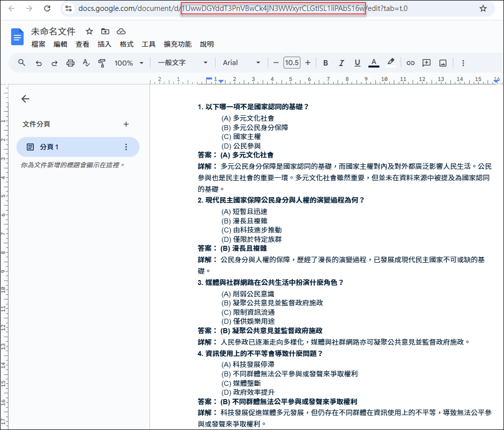Open the 編輯 menu

pos(60,44)
